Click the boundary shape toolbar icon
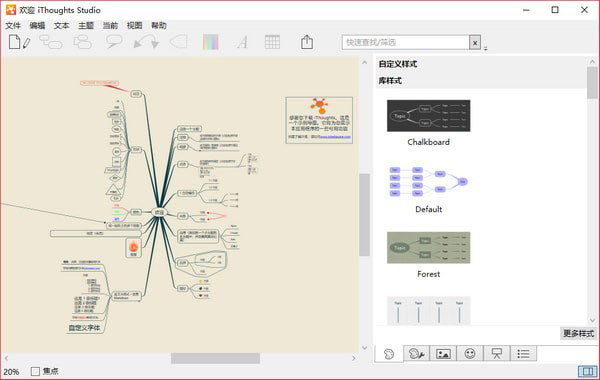This screenshot has width=600, height=380. coord(178,42)
